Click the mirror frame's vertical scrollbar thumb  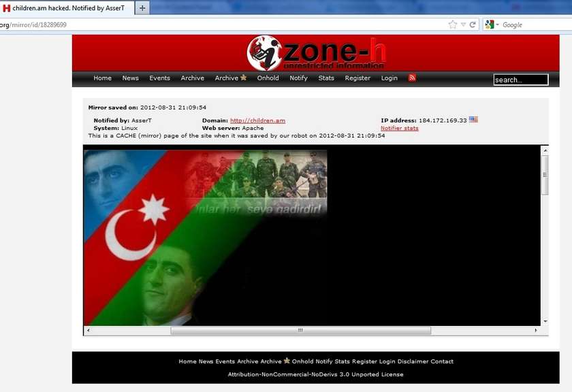[544, 175]
